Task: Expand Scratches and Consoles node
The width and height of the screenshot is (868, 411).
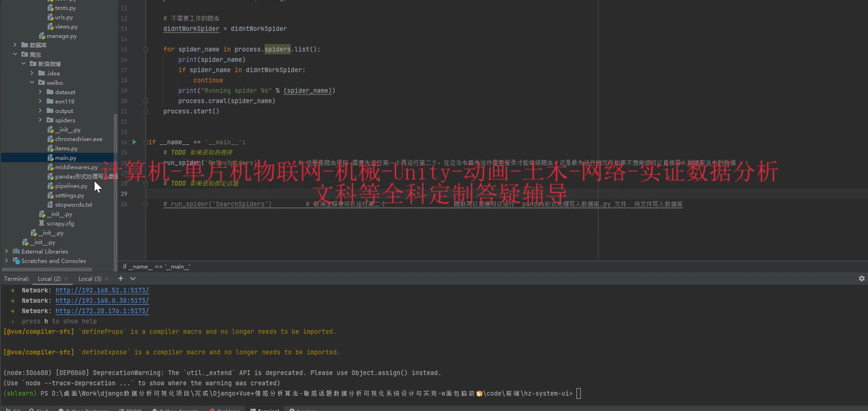Action: [6, 261]
